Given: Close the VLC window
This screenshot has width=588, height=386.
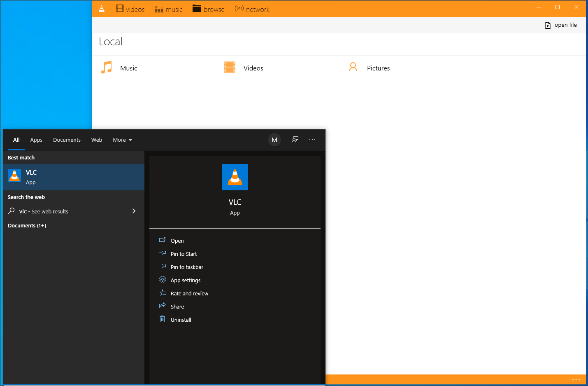Looking at the screenshot, I should coord(576,7).
